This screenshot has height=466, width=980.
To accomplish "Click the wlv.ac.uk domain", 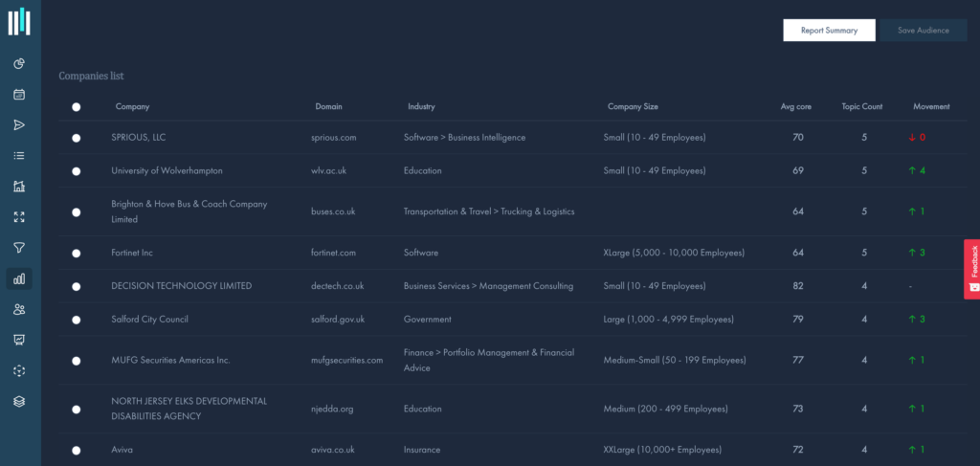I will [328, 170].
